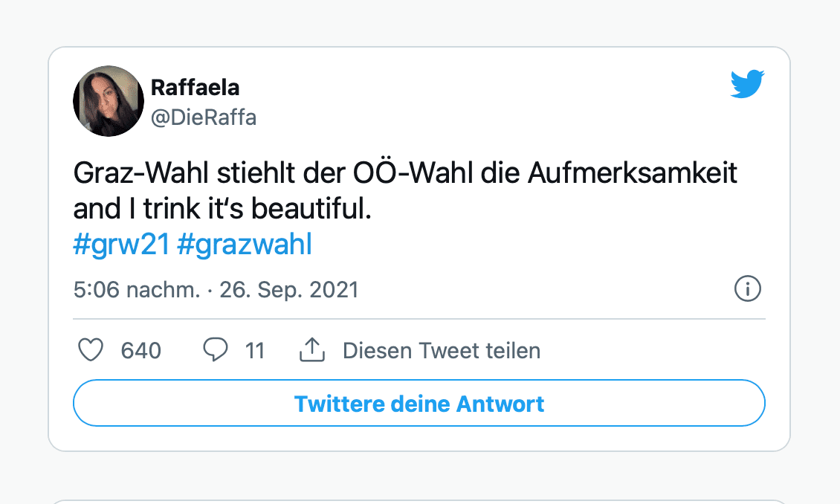Image resolution: width=840 pixels, height=504 pixels.
Task: Click the line 'and I trink it's beautiful.'
Action: tap(222, 209)
